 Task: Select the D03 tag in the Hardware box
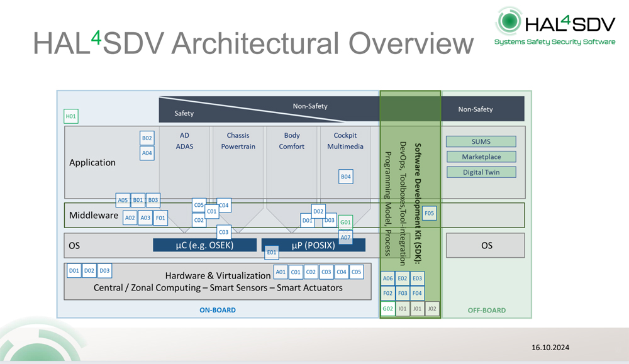(x=104, y=270)
